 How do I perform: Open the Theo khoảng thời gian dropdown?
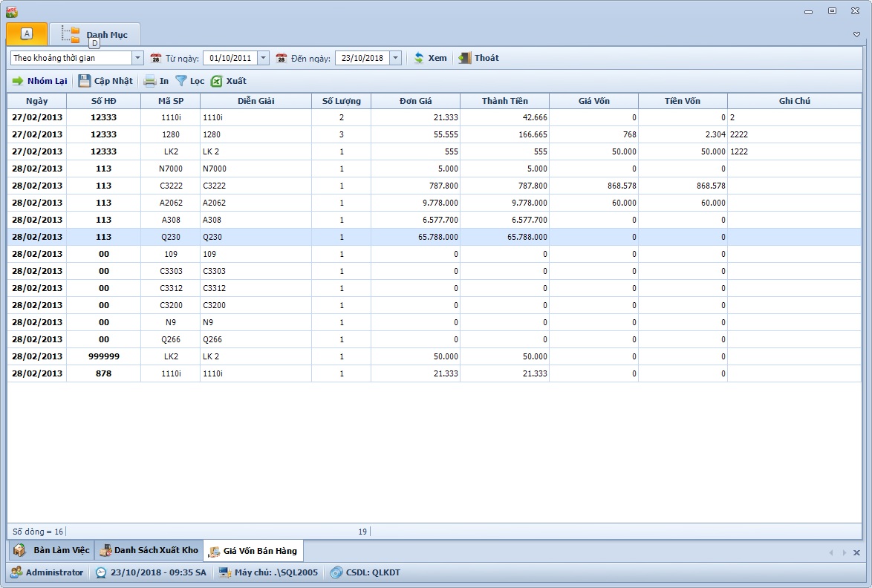[x=137, y=58]
